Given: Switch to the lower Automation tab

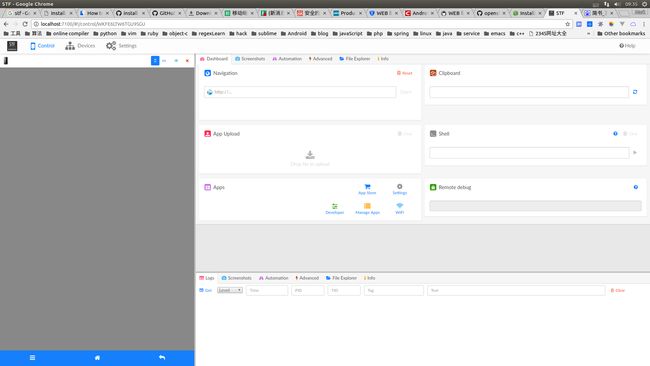Looking at the screenshot, I should [274, 278].
